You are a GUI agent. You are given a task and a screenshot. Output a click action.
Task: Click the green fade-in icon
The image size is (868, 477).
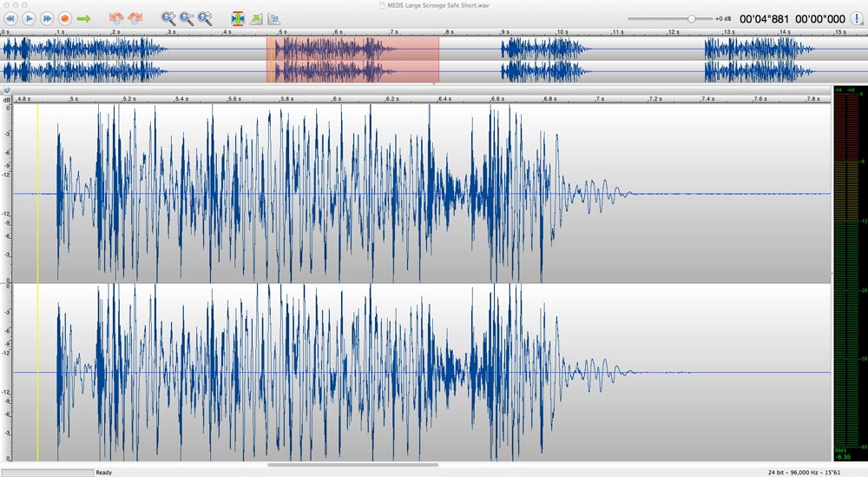tap(256, 18)
